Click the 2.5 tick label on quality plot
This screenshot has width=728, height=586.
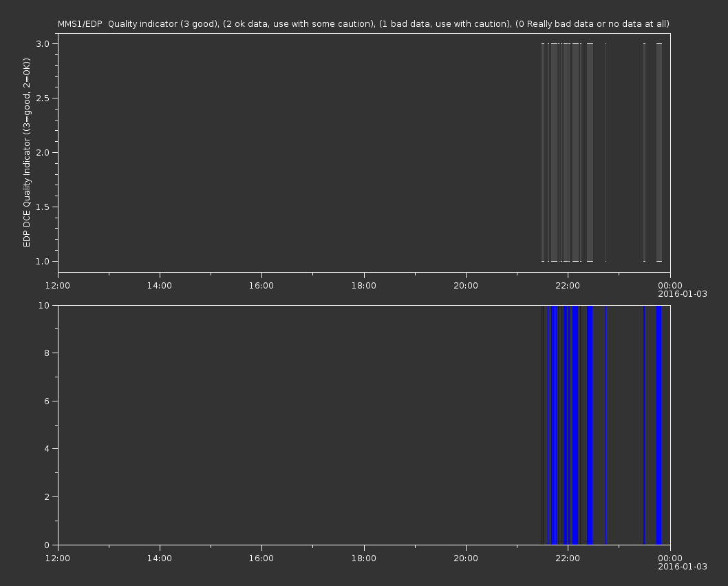[43, 98]
